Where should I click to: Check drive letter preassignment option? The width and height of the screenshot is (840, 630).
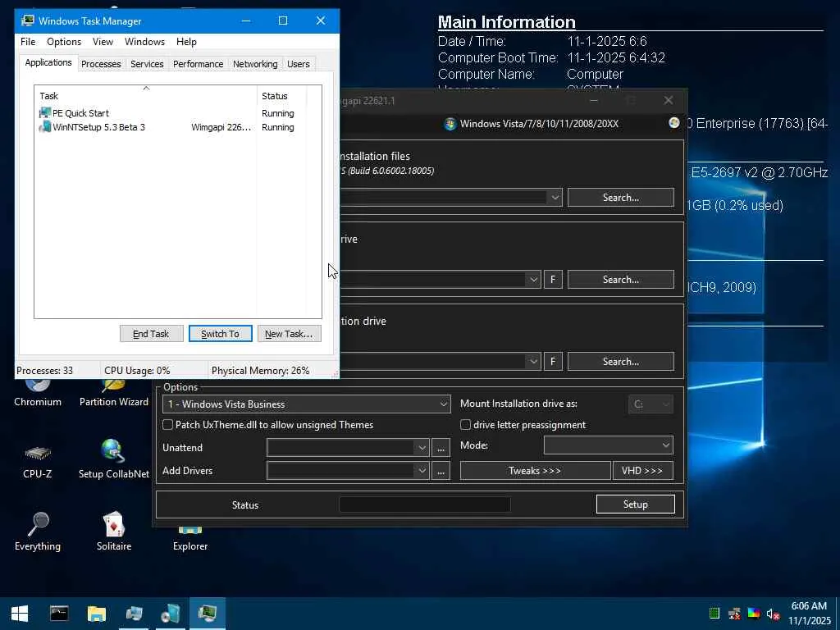point(466,425)
